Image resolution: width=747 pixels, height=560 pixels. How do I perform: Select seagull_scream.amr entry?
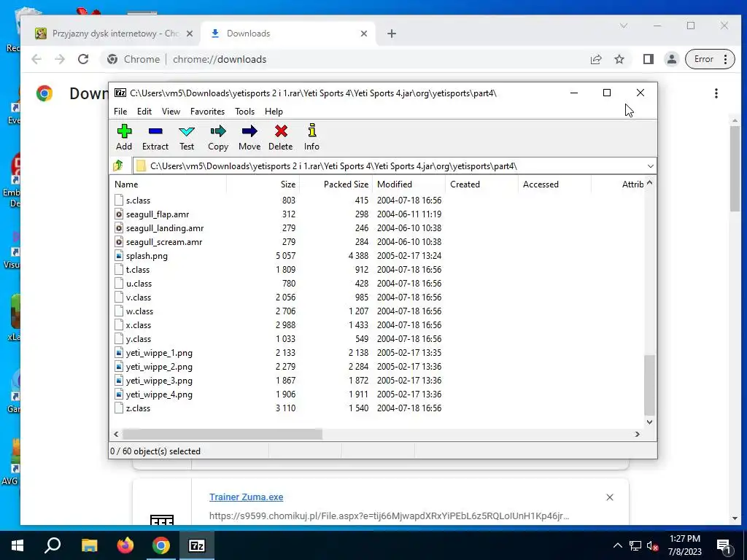point(164,242)
